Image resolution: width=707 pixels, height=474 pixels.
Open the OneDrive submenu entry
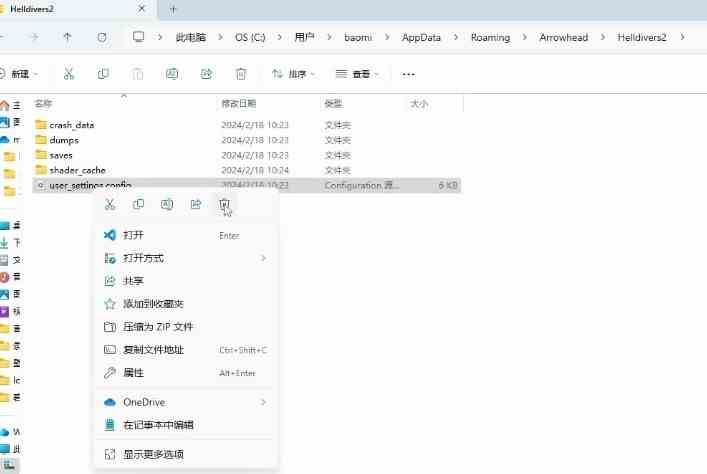185,402
